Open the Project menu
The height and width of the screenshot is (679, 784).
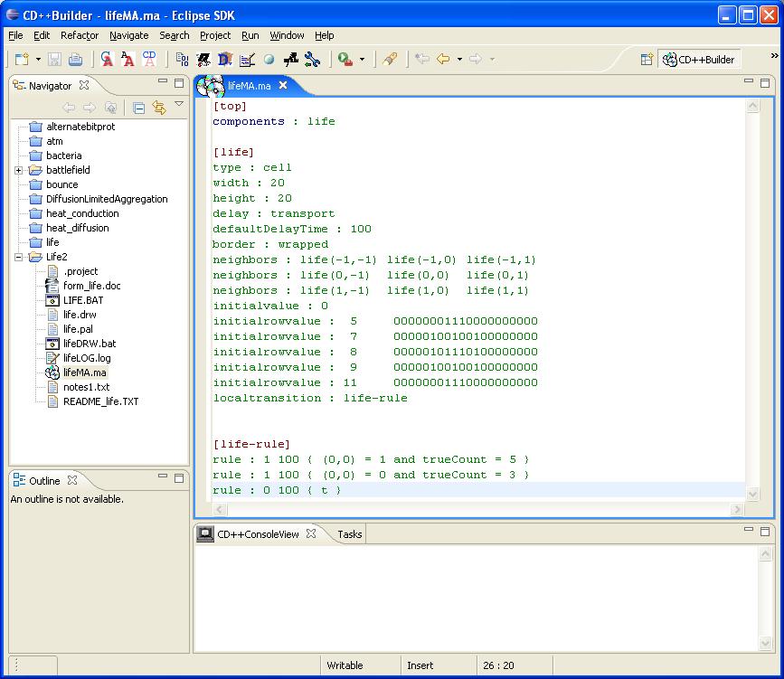tap(215, 35)
